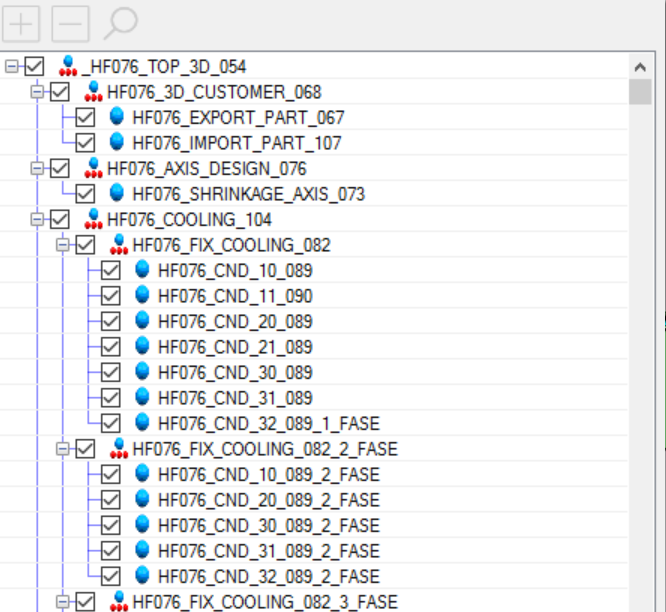Click assembly icon of HF076_AXIS_DESIGN_076
This screenshot has height=612, width=666.
(x=93, y=168)
